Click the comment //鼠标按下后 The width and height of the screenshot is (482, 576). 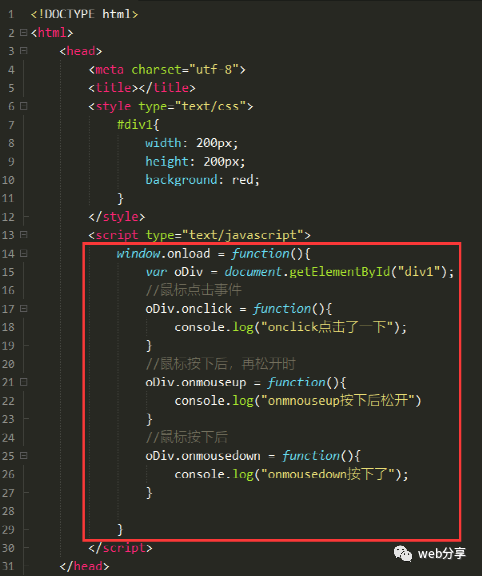click(187, 437)
